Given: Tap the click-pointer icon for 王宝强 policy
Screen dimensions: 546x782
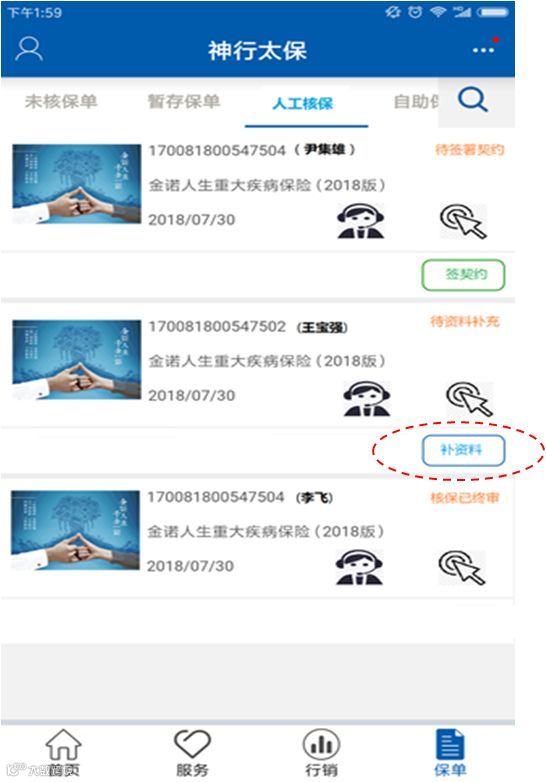Looking at the screenshot, I should pyautogui.click(x=469, y=398).
